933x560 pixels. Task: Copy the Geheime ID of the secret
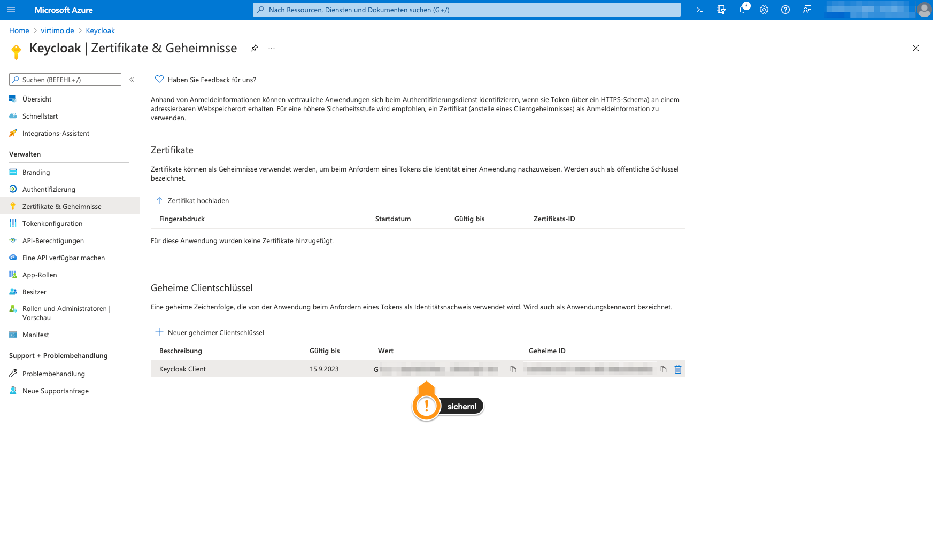(662, 369)
